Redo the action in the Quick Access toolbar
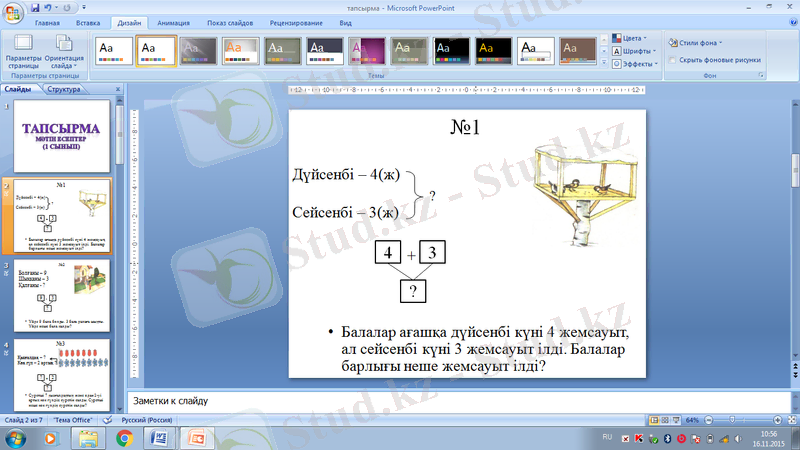 [x=67, y=8]
